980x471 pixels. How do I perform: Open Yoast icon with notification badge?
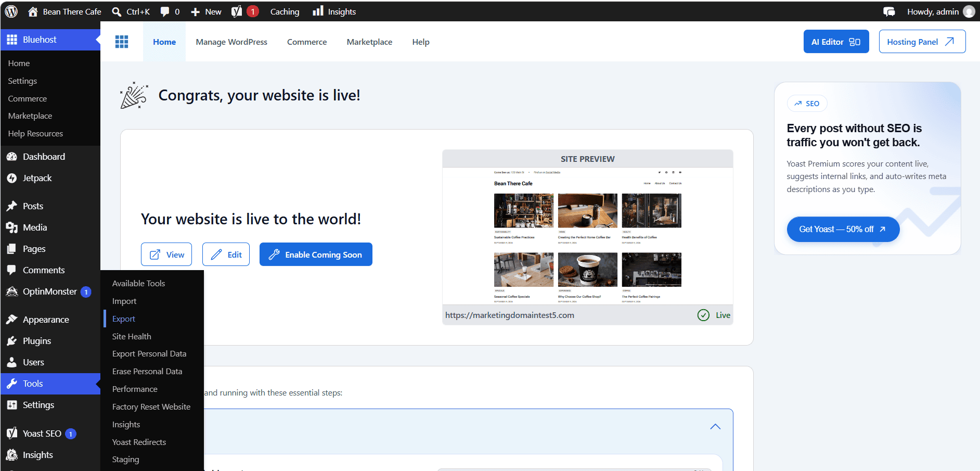[245, 11]
